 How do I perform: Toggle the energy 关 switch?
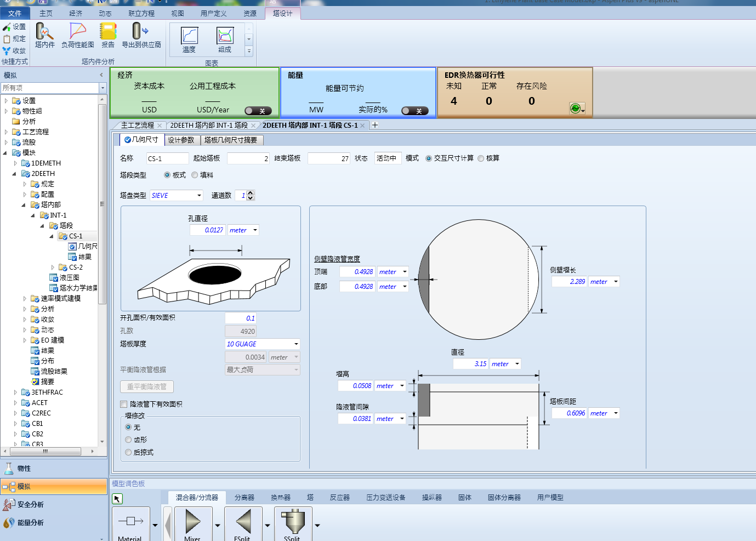pyautogui.click(x=414, y=111)
